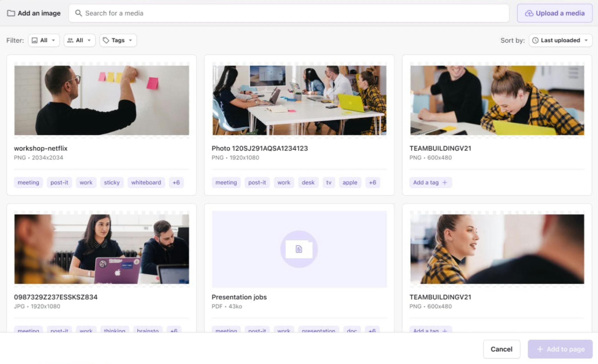
Task: Click the magnifier search icon
Action: click(x=78, y=13)
